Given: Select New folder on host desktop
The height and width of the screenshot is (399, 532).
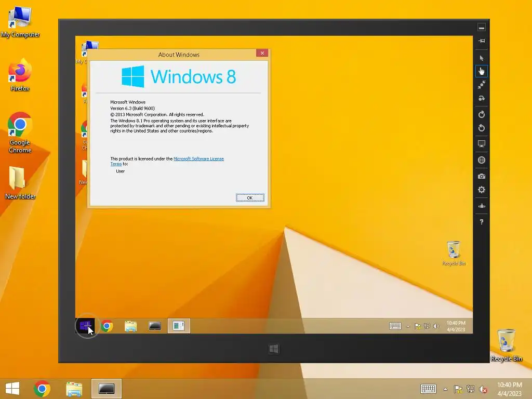Looking at the screenshot, I should (20, 182).
